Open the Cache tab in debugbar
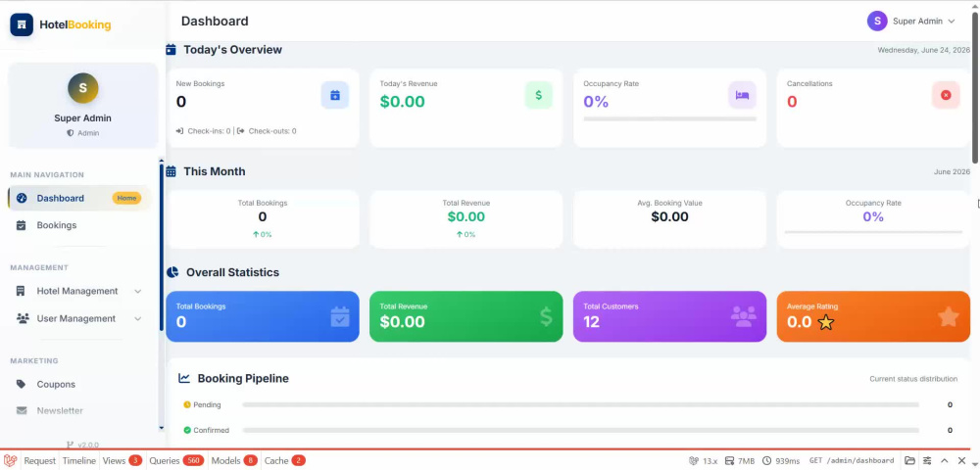 point(285,460)
